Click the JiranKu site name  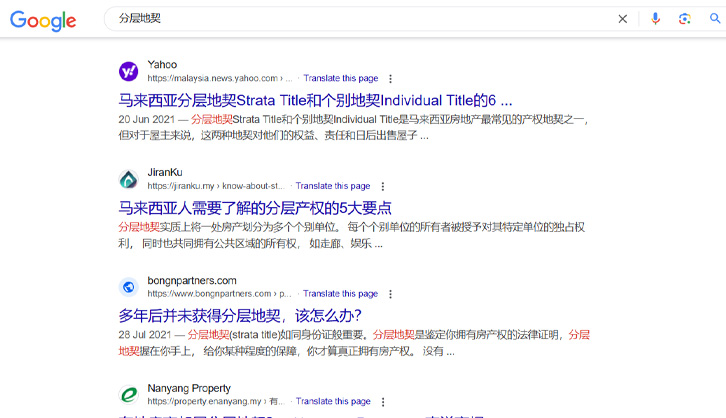tap(165, 172)
